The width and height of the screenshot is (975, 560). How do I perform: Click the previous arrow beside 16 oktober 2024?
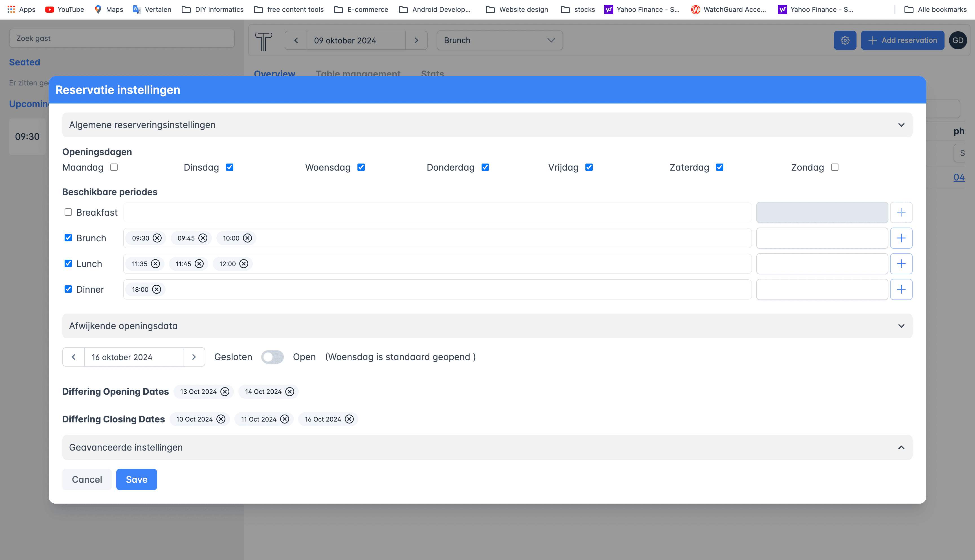(x=73, y=357)
